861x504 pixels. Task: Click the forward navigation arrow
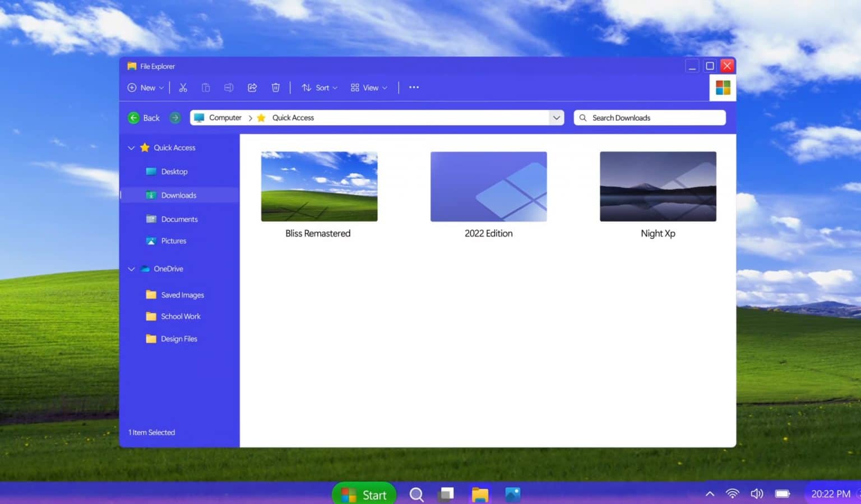coord(175,118)
